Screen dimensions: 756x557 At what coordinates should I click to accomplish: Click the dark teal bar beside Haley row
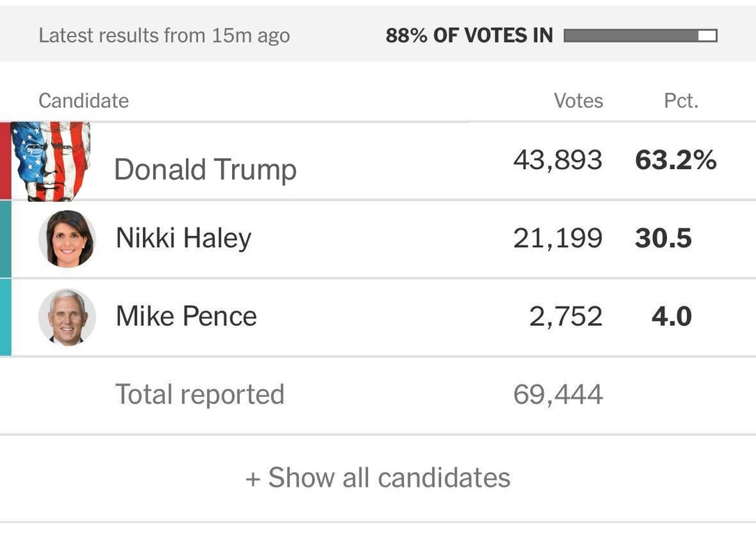point(6,239)
